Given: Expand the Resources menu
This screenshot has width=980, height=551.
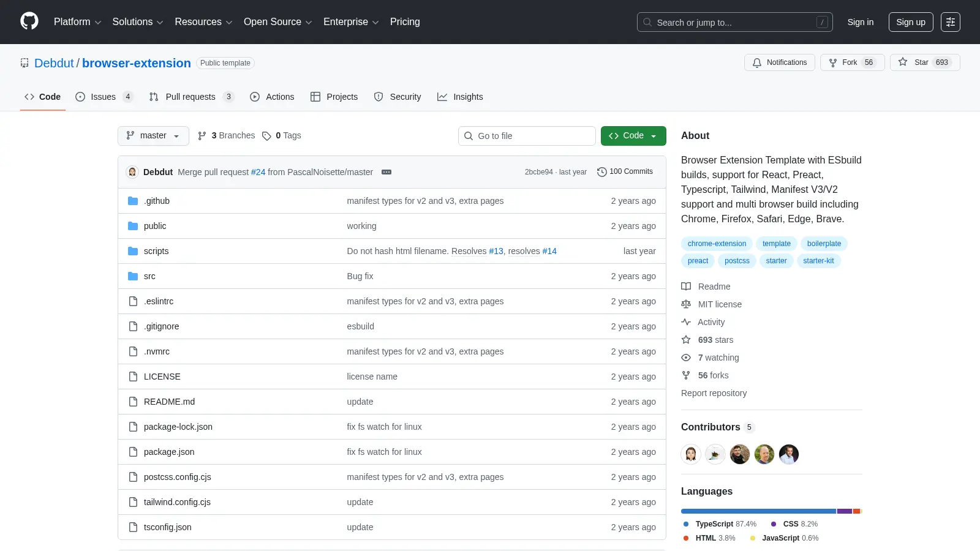Looking at the screenshot, I should point(203,22).
